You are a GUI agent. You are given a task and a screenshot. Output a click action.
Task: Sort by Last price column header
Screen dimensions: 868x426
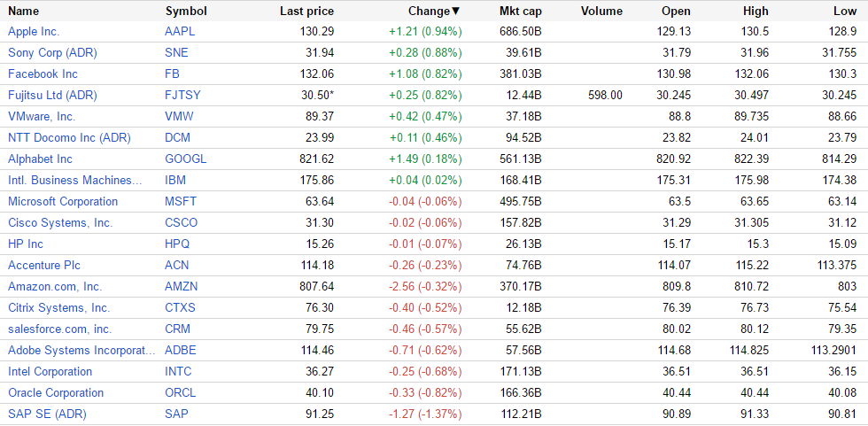coord(306,12)
